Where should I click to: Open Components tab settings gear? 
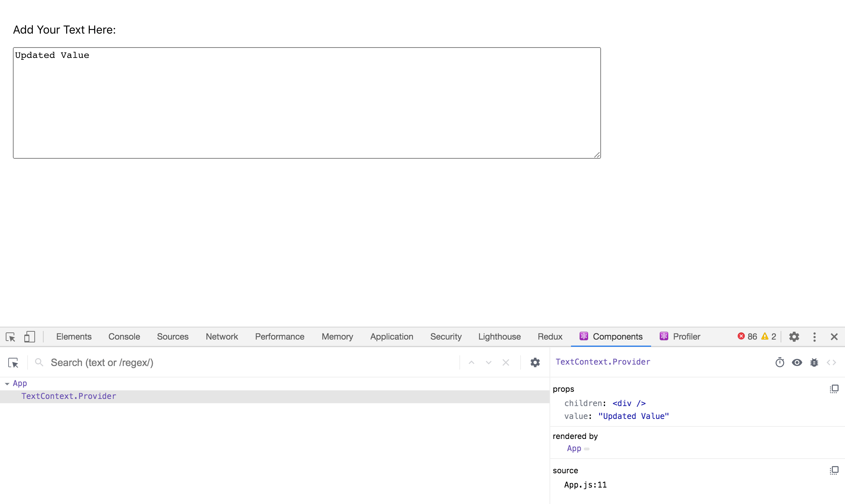tap(535, 362)
